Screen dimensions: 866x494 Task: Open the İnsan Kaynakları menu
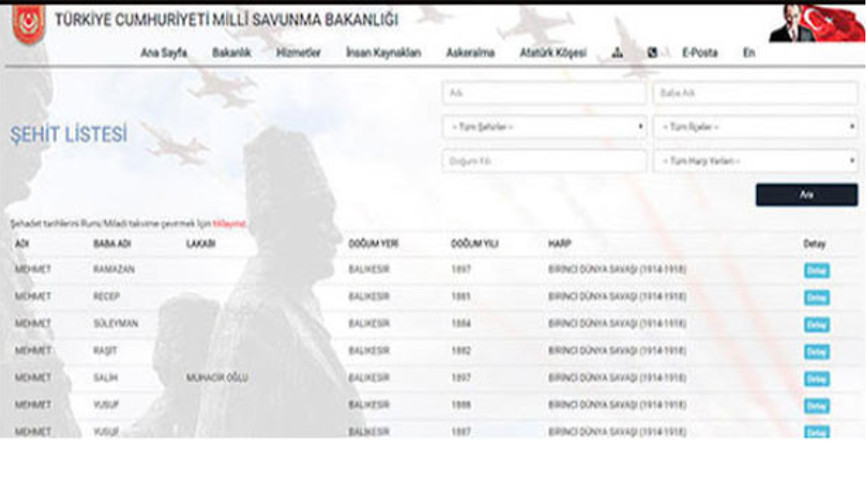point(383,53)
